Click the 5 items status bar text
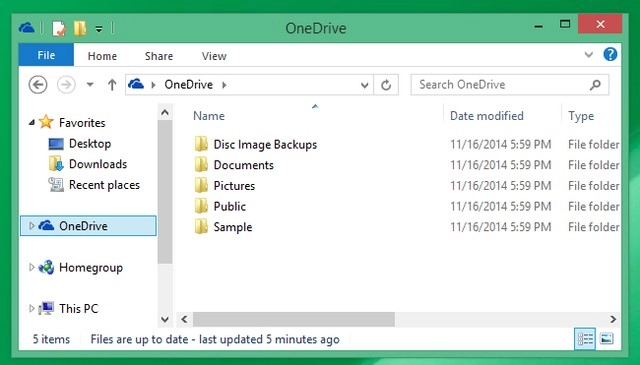Image resolution: width=640 pixels, height=365 pixels. click(x=51, y=339)
